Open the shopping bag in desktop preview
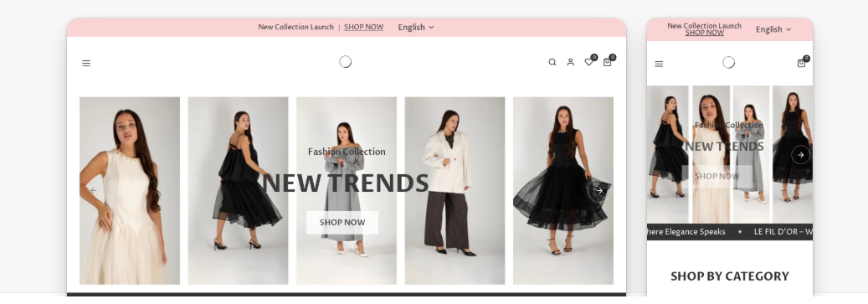Screen dimensions: 868x304 coord(608,61)
